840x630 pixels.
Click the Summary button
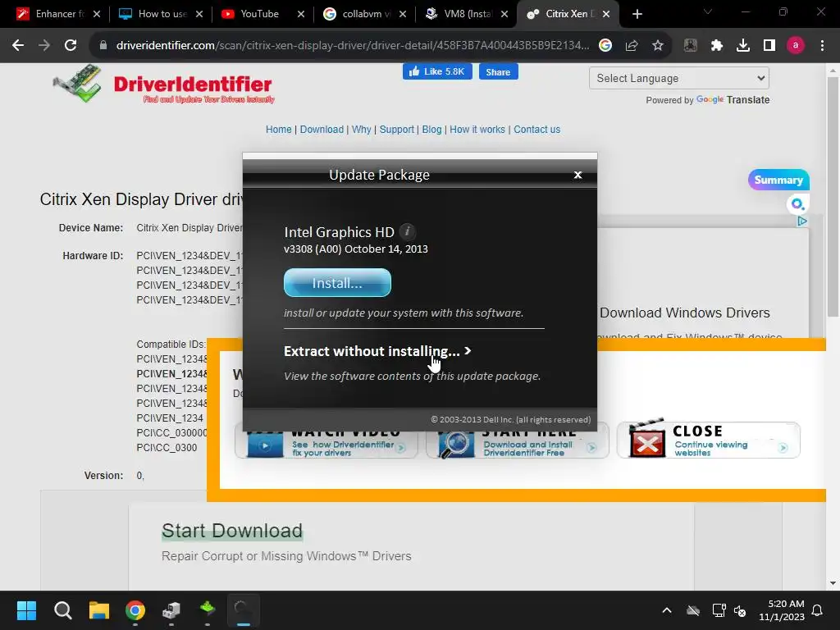(778, 180)
